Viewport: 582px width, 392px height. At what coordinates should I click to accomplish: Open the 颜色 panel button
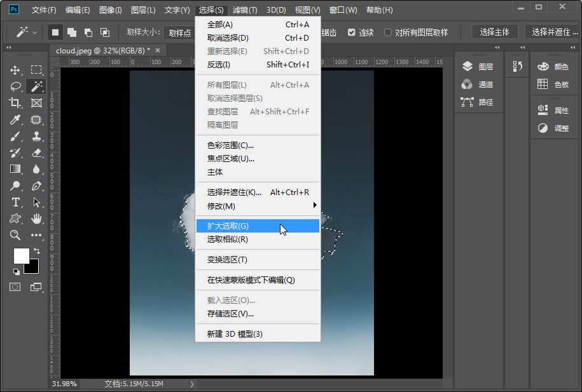554,67
